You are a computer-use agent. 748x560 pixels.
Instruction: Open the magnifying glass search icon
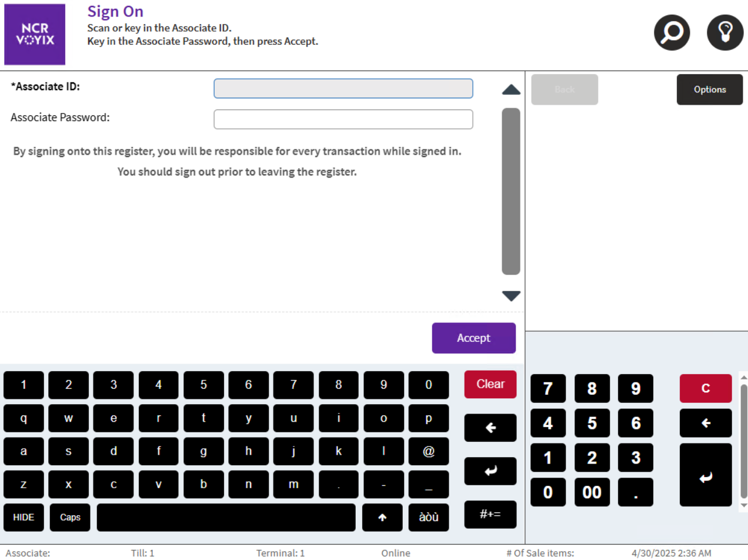pyautogui.click(x=672, y=33)
